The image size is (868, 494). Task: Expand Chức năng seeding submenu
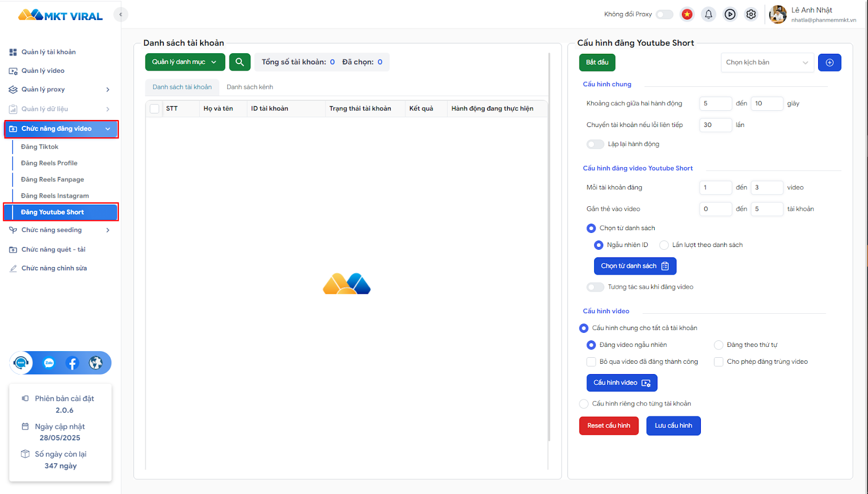(x=108, y=230)
